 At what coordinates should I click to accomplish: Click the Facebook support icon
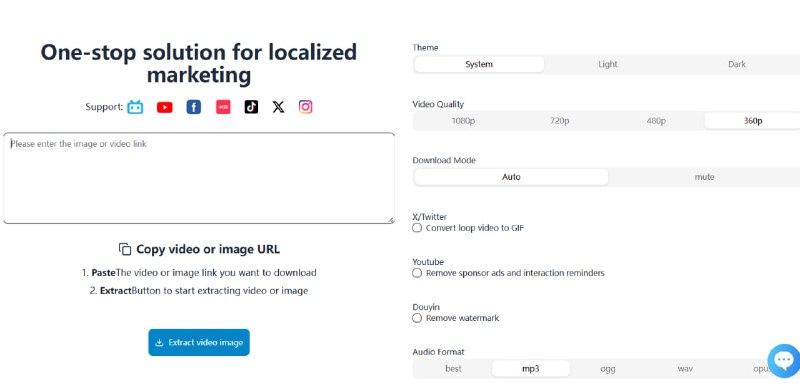coord(193,107)
